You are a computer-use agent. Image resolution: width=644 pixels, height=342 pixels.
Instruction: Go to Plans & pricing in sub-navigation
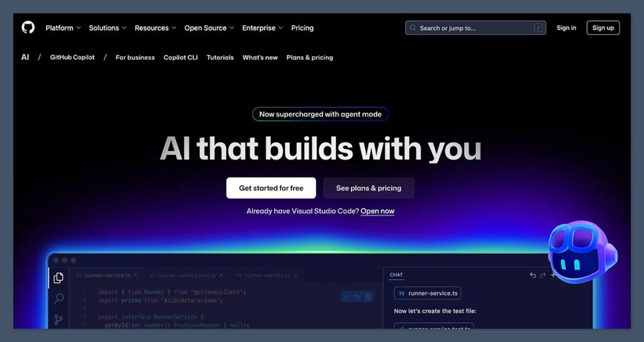[309, 57]
